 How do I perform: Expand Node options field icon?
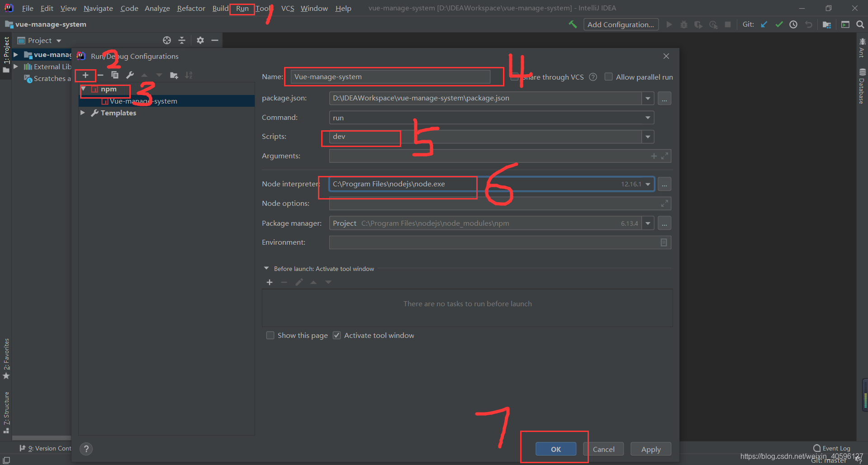[664, 204]
